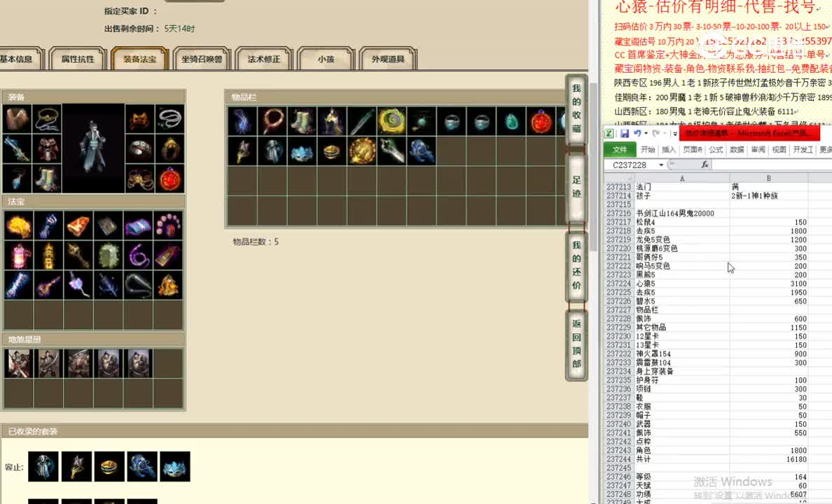Select the purple whip treasure
Viewport: 832px width, 504px height.
coord(138,255)
